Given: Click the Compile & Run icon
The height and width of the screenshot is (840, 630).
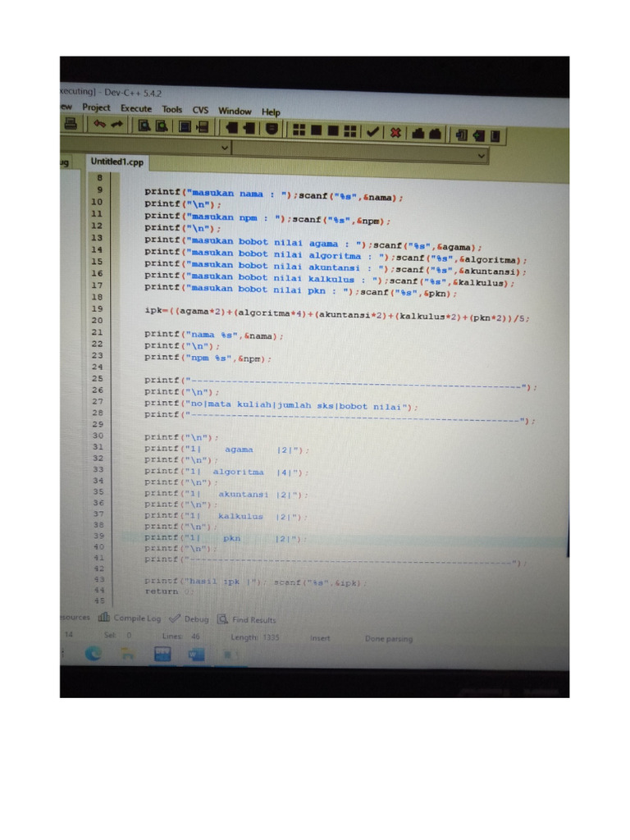Looking at the screenshot, I should pos(333,130).
